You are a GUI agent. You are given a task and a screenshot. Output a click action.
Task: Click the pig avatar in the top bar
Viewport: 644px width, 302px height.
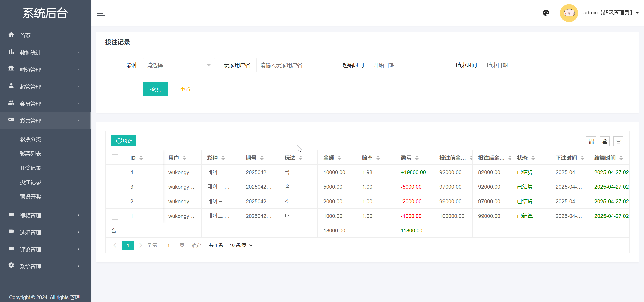pyautogui.click(x=569, y=13)
